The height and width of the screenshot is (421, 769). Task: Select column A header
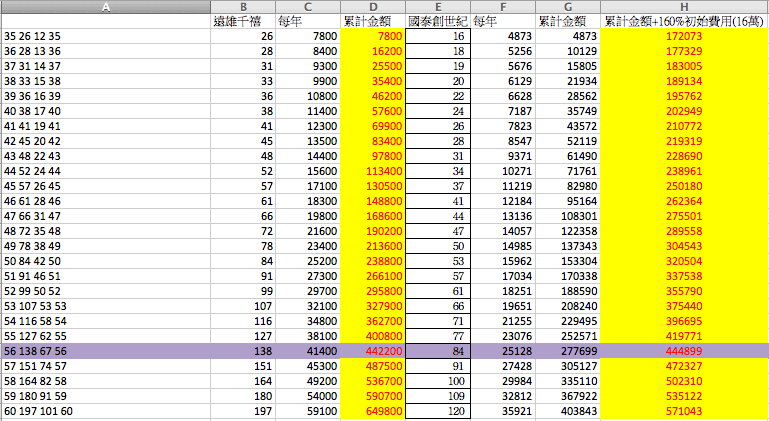tap(105, 7)
